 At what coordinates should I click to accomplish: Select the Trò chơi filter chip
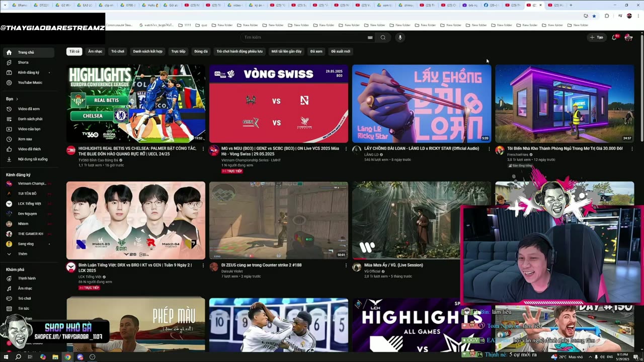(118, 51)
